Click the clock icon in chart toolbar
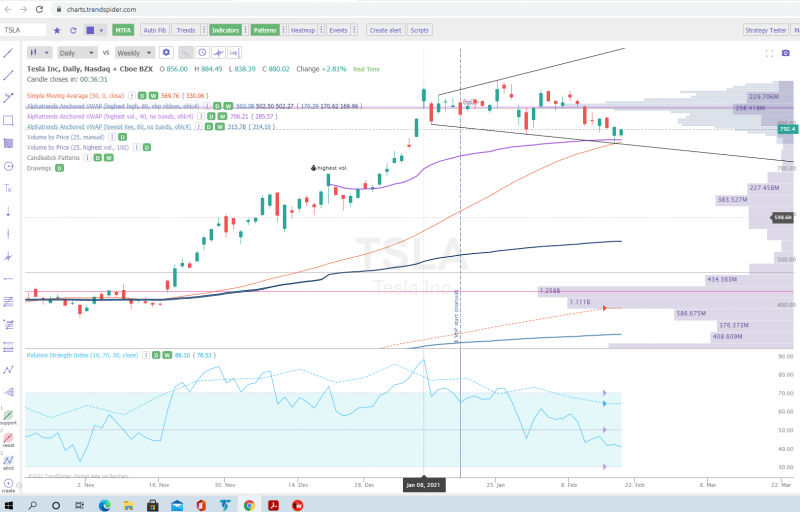 (202, 53)
